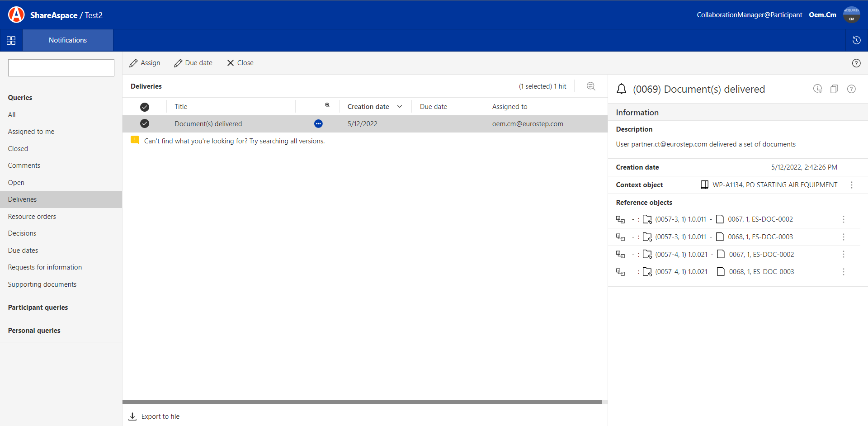Open the apps grid menu icon
Viewport: 868px width, 426px height.
tap(11, 40)
